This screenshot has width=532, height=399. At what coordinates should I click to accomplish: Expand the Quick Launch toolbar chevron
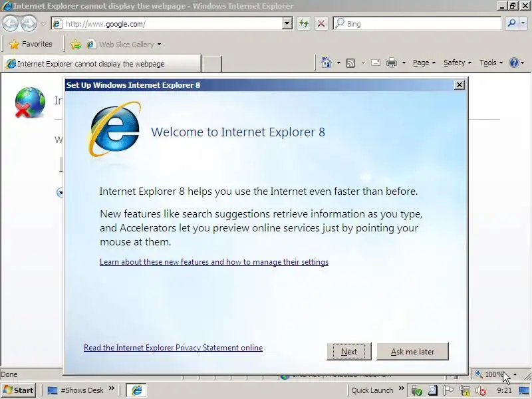402,388
